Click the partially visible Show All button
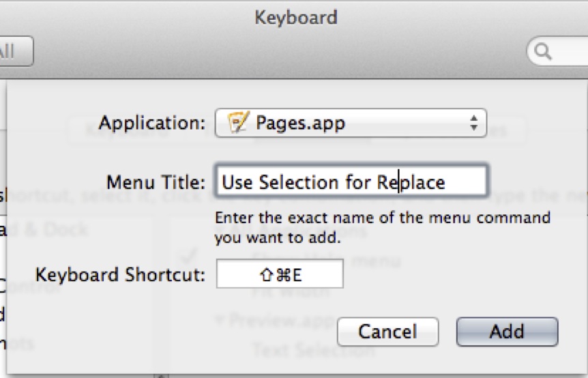This screenshot has height=378, width=588. 14,52
